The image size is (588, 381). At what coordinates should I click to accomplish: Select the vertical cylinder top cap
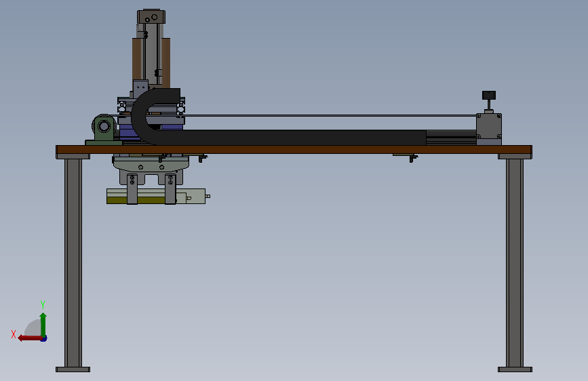tap(151, 17)
